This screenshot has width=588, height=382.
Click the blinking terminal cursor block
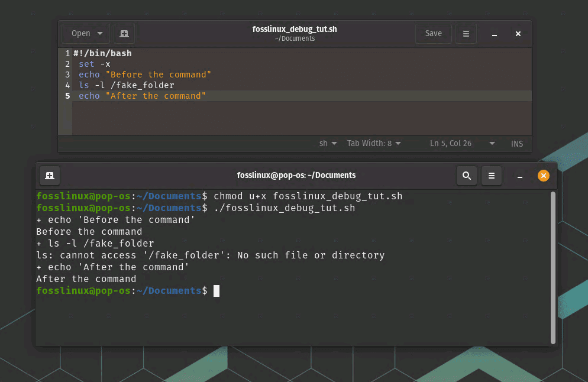point(218,290)
